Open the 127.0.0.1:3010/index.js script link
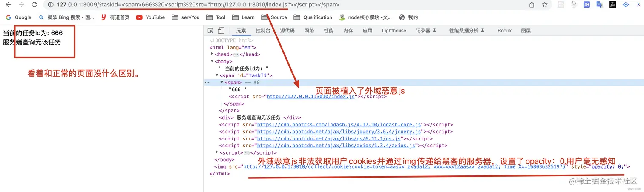This screenshot has width=644, height=192. [310, 97]
